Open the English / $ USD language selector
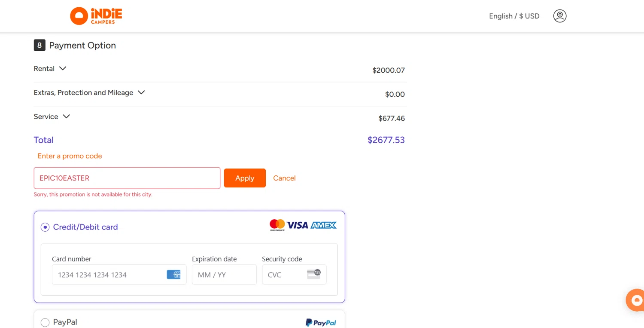 coord(514,16)
